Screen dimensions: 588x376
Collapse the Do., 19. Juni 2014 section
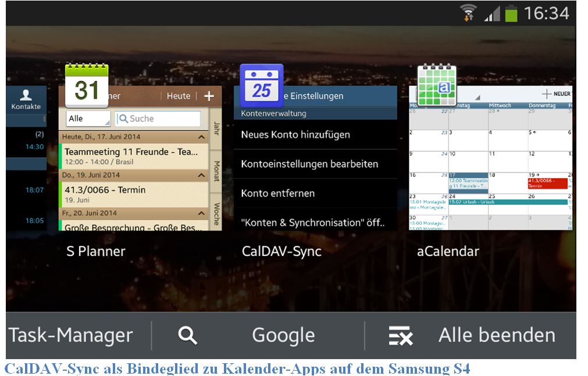click(x=201, y=175)
